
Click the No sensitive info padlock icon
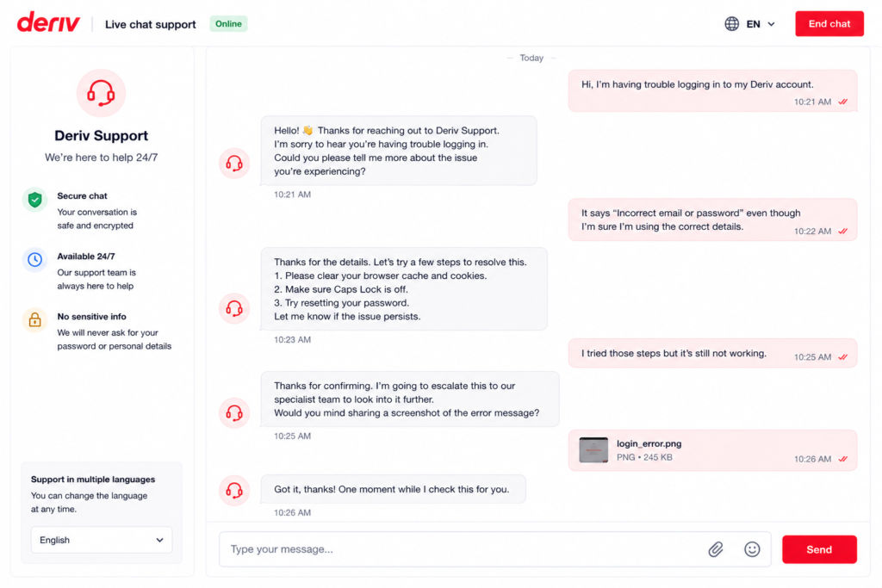pyautogui.click(x=34, y=320)
